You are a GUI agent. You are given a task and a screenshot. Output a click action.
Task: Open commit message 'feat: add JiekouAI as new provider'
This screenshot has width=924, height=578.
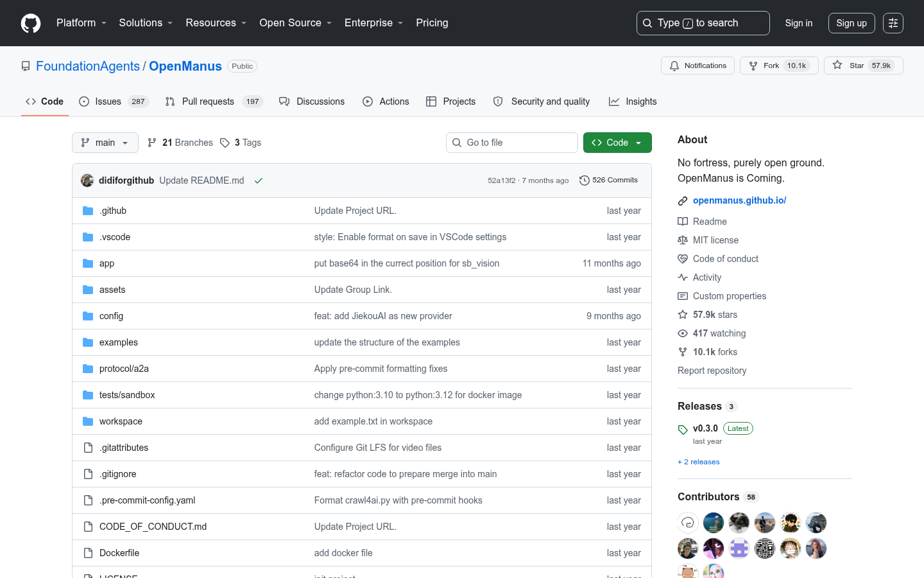click(383, 316)
